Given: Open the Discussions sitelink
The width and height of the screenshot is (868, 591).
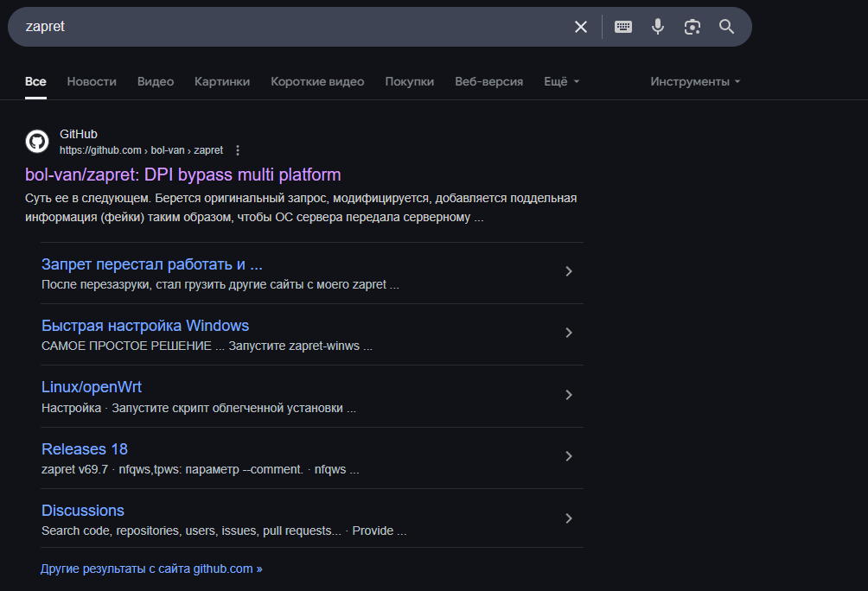Looking at the screenshot, I should 83,511.
